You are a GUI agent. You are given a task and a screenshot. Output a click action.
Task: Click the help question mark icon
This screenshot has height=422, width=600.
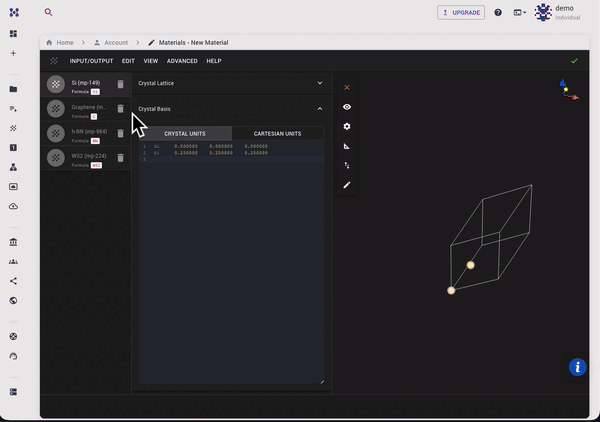pyautogui.click(x=498, y=13)
